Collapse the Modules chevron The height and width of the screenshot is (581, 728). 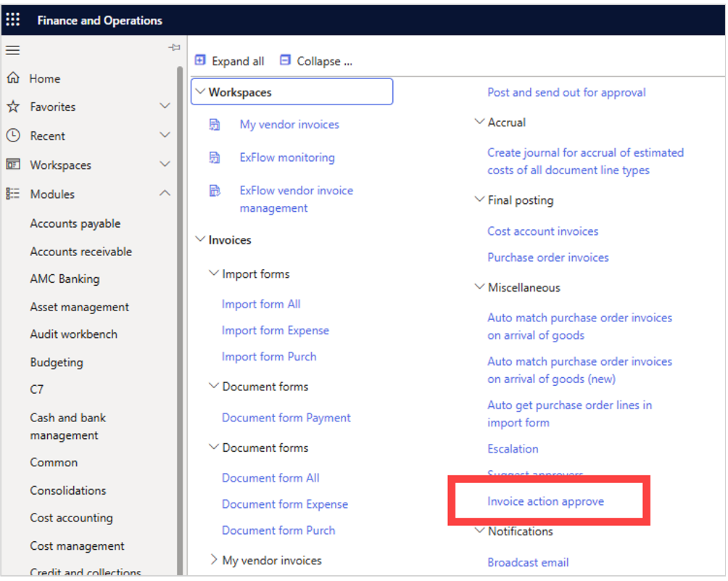165,193
